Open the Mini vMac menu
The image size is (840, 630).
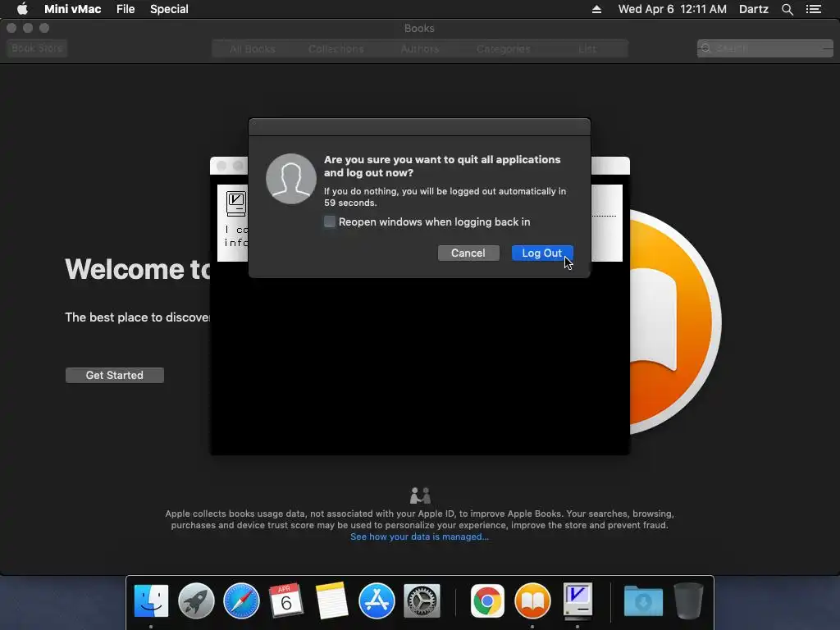[x=72, y=9]
